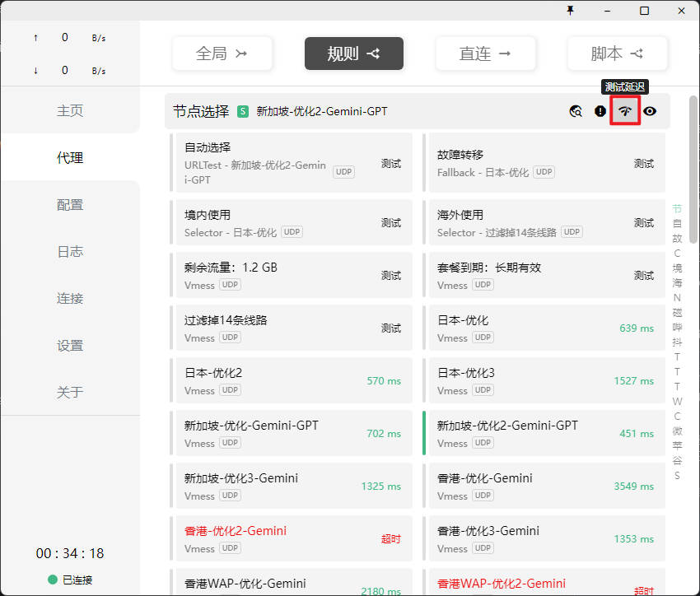The image size is (700, 596).
Task: Click 超时 on 香港-优化2-Gemini card
Action: [x=391, y=539]
